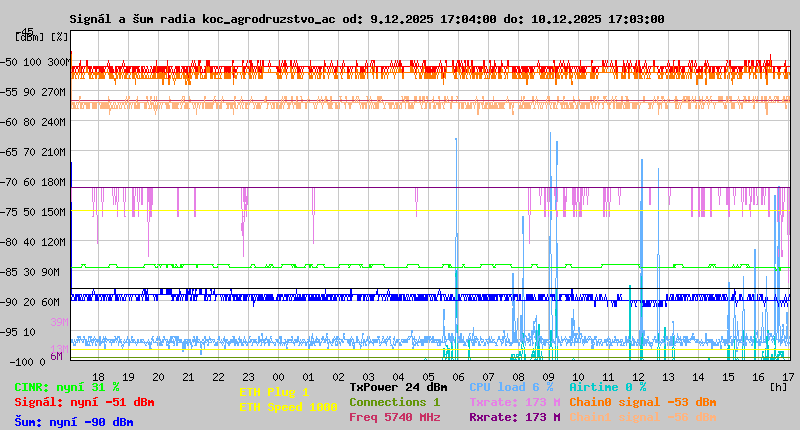Select the 'Šum: nyní -90 dBm' legend entry

tap(74, 422)
